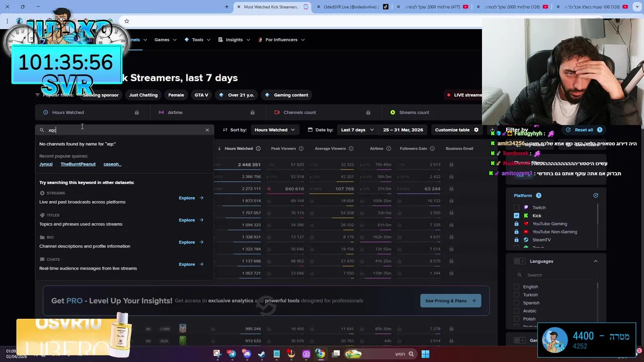Click the Chrome icon in the taskbar

click(320, 354)
